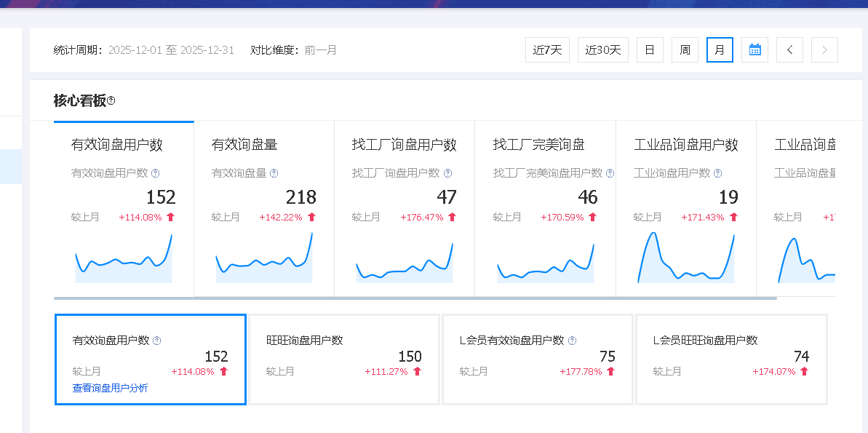Click help icon beside L会员有效询盘用户数
The height and width of the screenshot is (433, 868).
[573, 341]
